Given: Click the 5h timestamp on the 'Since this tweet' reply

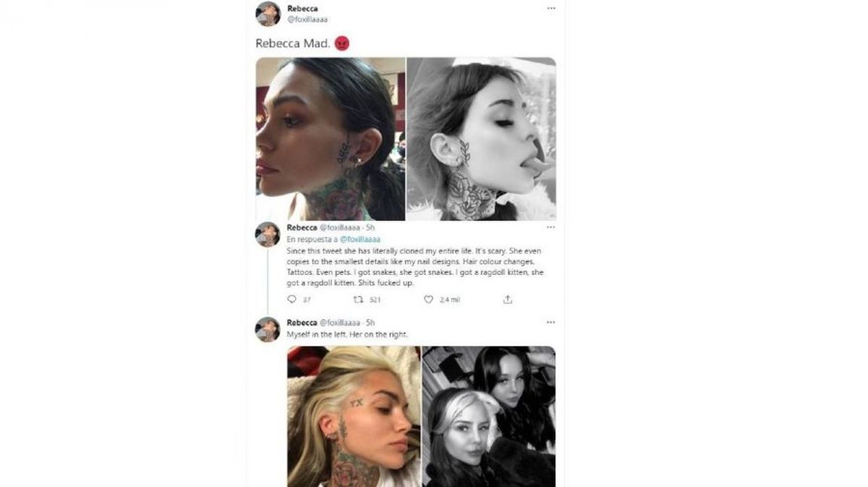Looking at the screenshot, I should point(370,227).
